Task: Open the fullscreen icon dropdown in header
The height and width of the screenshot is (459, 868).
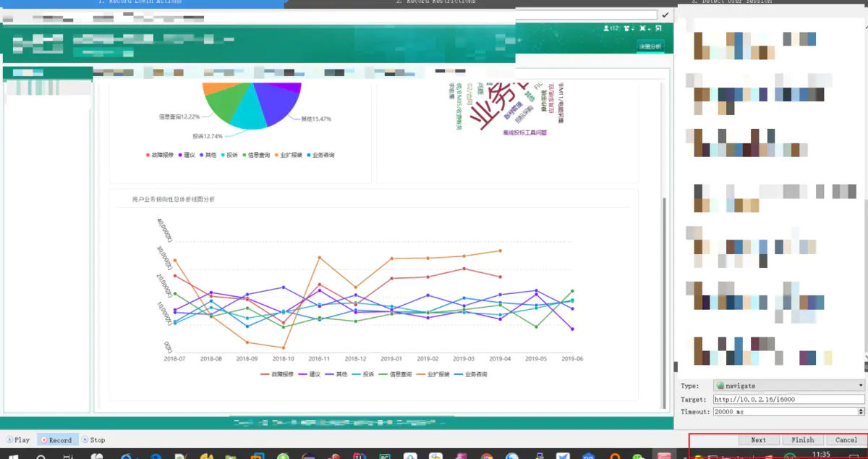Action: coord(644,29)
